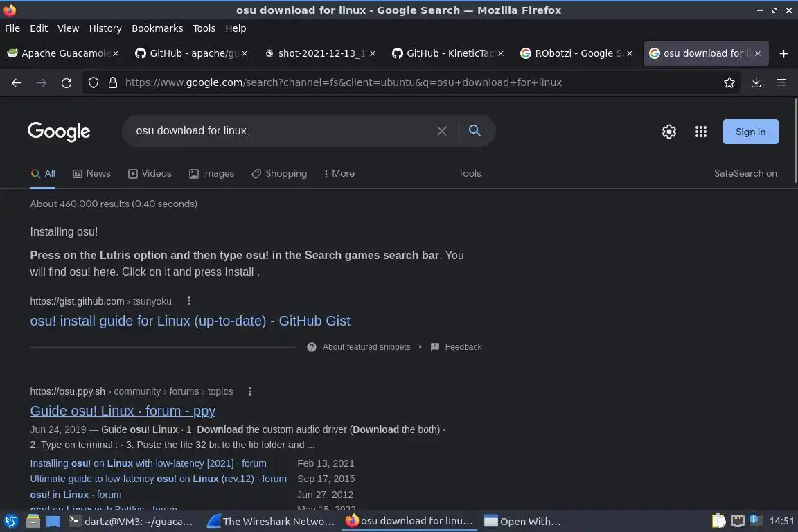Click the page vertical scrollbar
This screenshot has width=798, height=532.
coord(795,140)
